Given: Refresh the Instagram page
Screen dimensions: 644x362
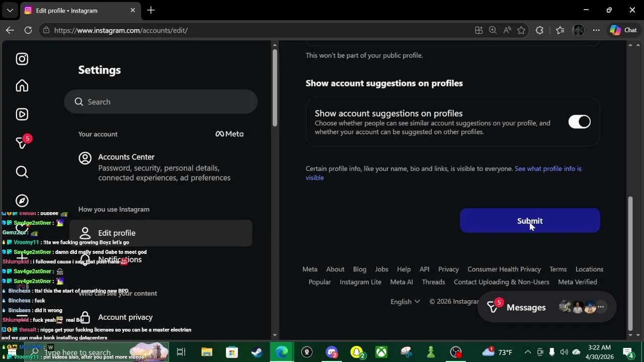Looking at the screenshot, I should click(28, 30).
